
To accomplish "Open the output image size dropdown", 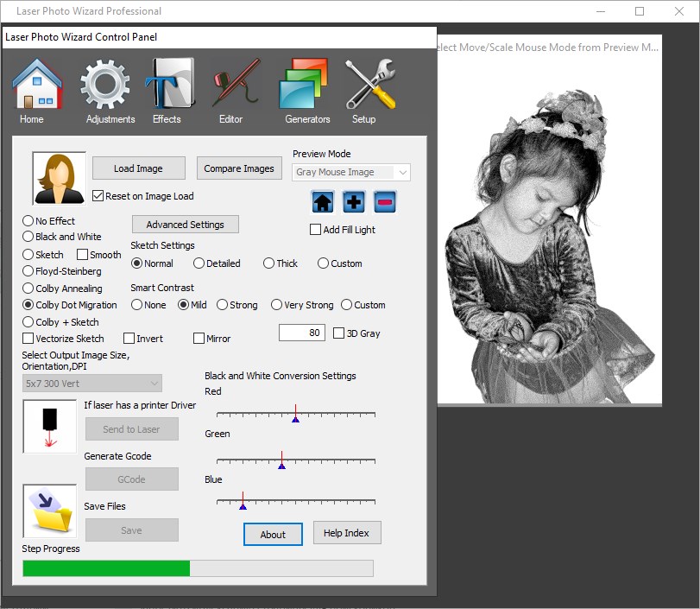I will [x=91, y=383].
